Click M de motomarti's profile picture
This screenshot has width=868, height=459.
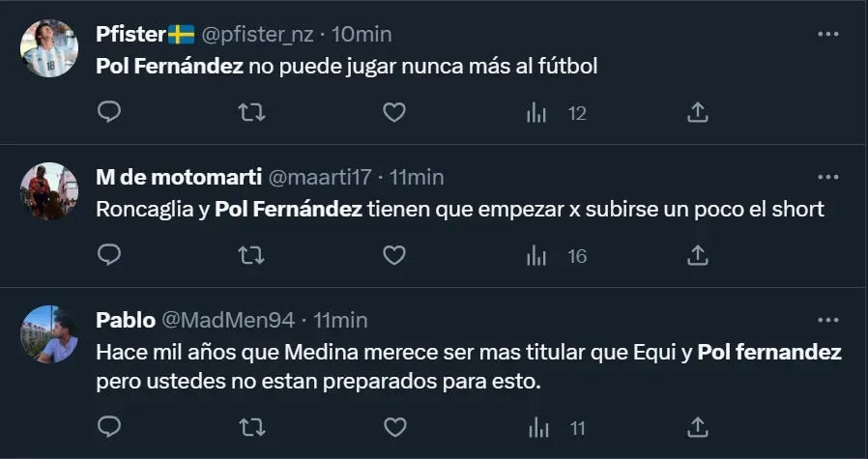click(49, 190)
